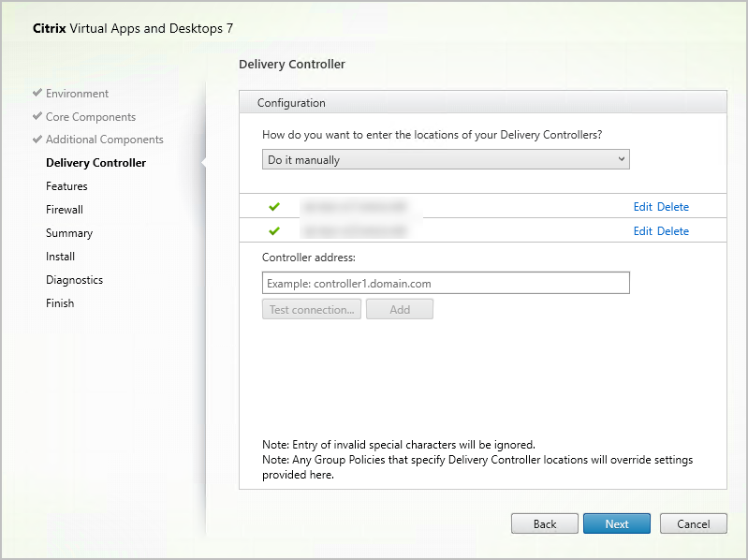
Task: Select the Diagnostics step in sidebar
Action: tap(74, 280)
